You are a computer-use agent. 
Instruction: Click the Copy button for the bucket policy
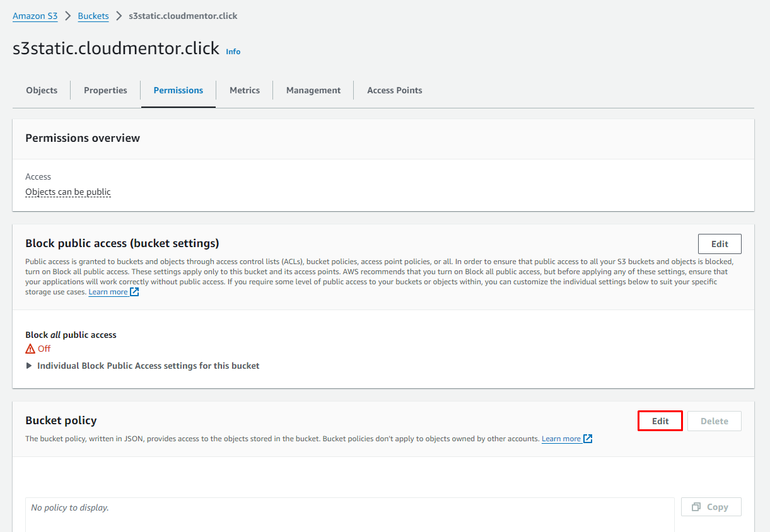point(711,507)
